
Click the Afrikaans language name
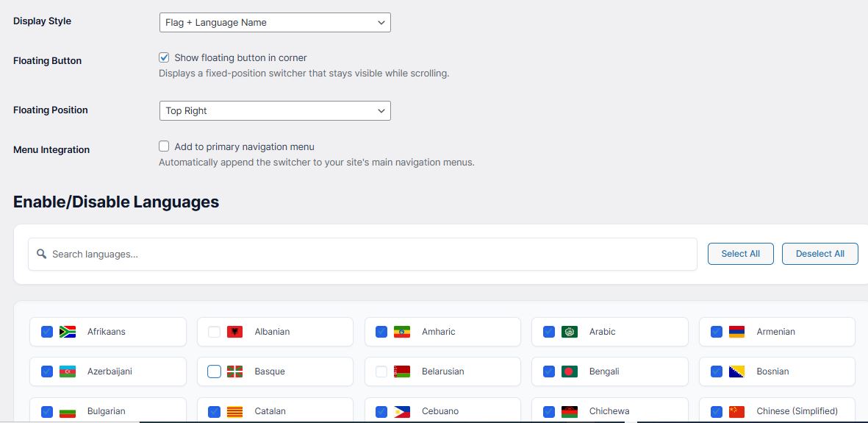(x=107, y=332)
